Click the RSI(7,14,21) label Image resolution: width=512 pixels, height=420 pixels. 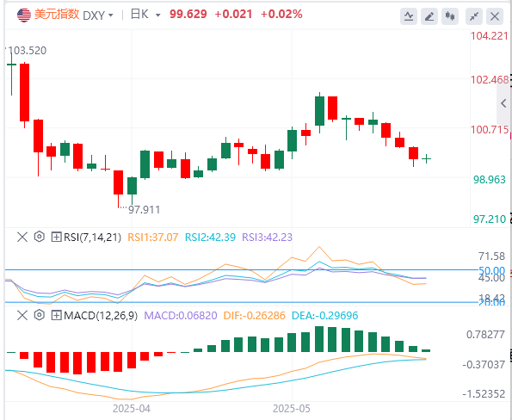pos(92,237)
